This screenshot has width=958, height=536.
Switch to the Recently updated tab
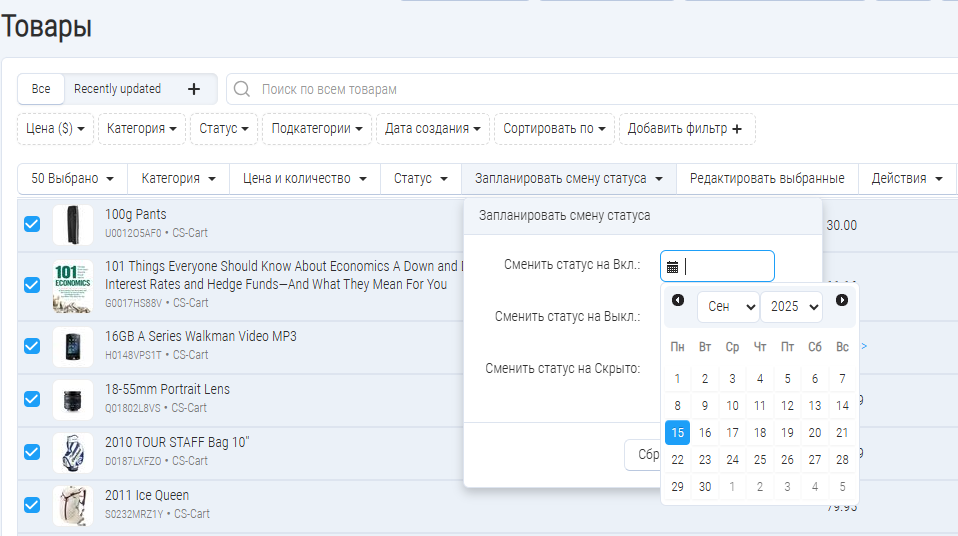[117, 89]
